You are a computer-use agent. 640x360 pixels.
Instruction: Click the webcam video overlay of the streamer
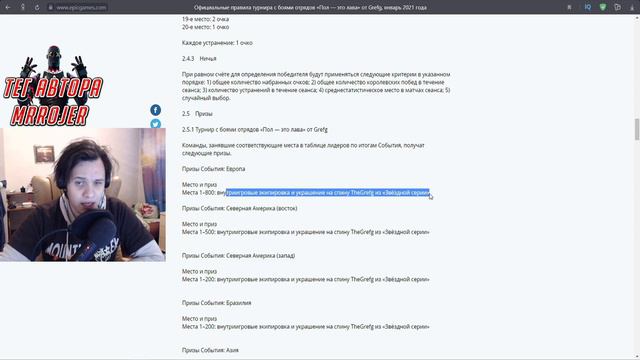pyautogui.click(x=83, y=195)
